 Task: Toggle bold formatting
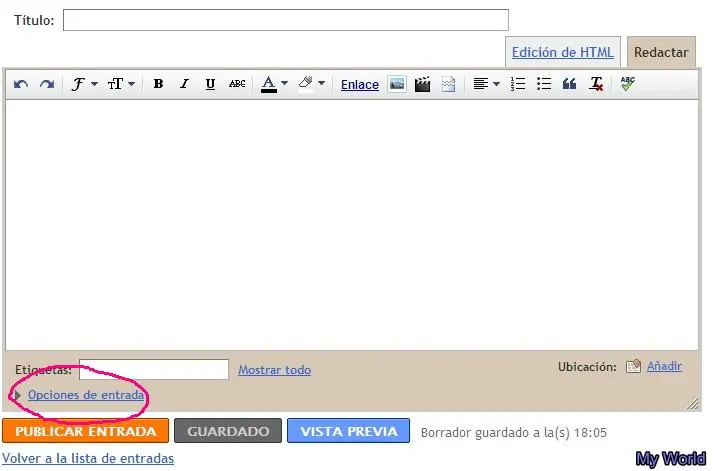click(158, 84)
